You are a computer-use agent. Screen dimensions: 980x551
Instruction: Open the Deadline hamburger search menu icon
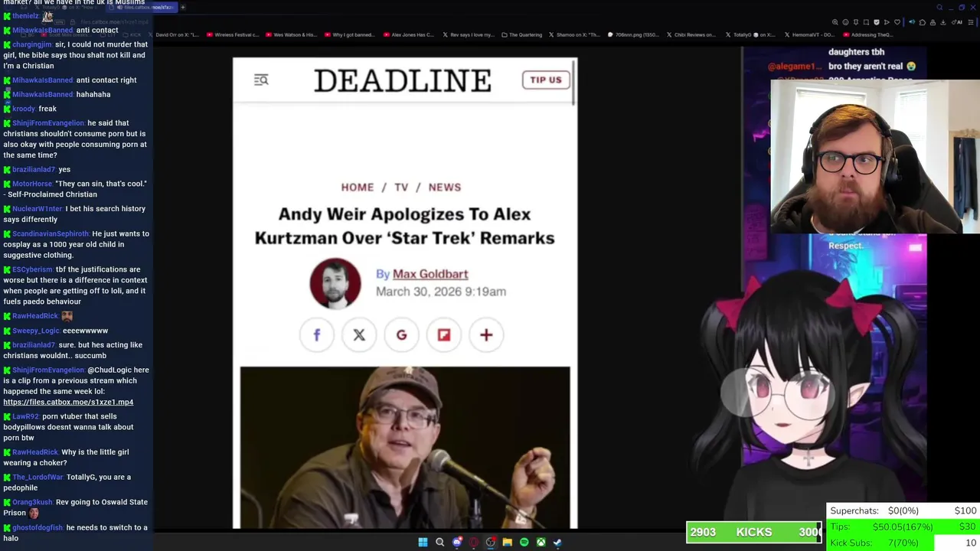(x=261, y=80)
